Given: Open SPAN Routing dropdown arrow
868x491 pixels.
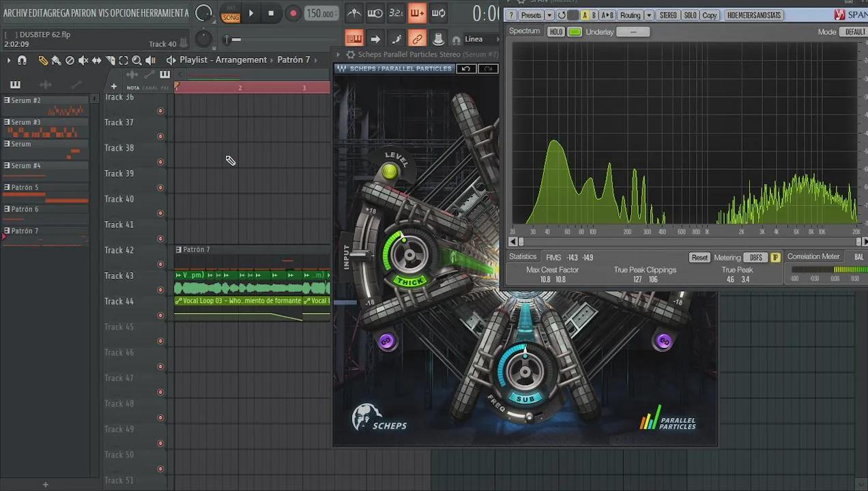Looking at the screenshot, I should (x=649, y=15).
